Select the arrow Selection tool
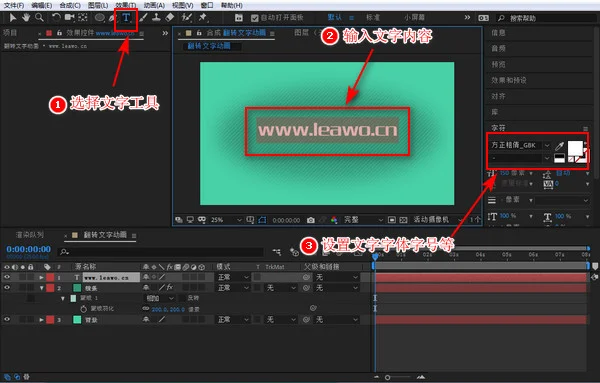 coord(13,17)
